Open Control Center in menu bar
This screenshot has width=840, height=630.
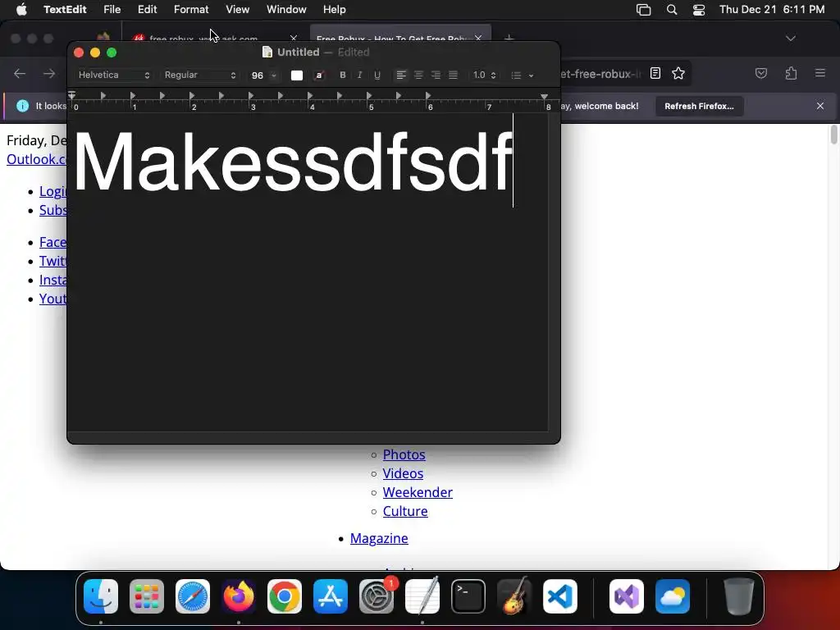699,10
